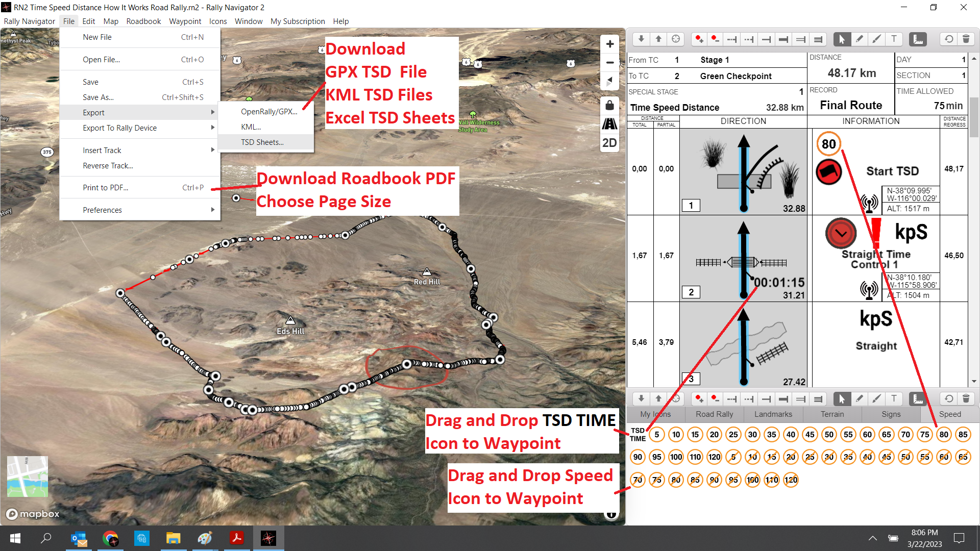
Task: Open the Terrain icons tab
Action: (832, 414)
